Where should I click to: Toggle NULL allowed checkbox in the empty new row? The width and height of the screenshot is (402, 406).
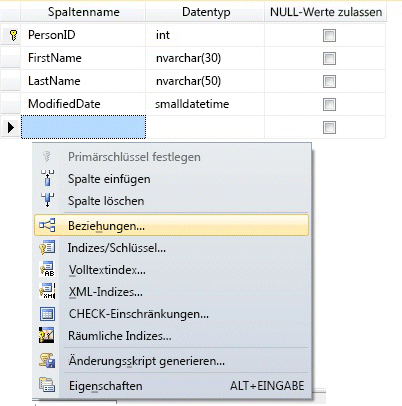(x=329, y=128)
